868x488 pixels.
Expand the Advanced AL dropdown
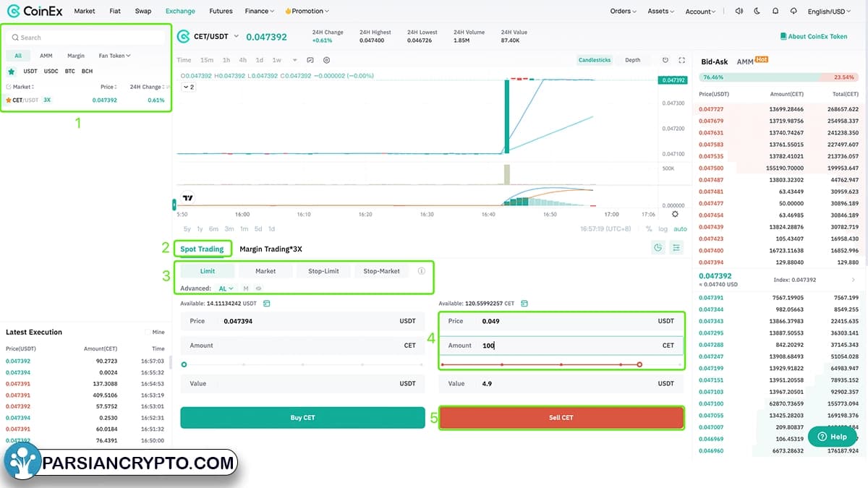click(x=226, y=288)
